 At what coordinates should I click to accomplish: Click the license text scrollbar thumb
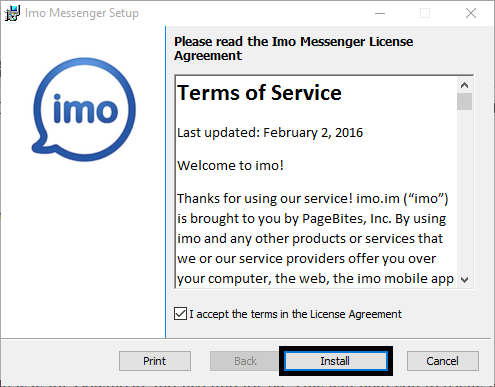[464, 101]
